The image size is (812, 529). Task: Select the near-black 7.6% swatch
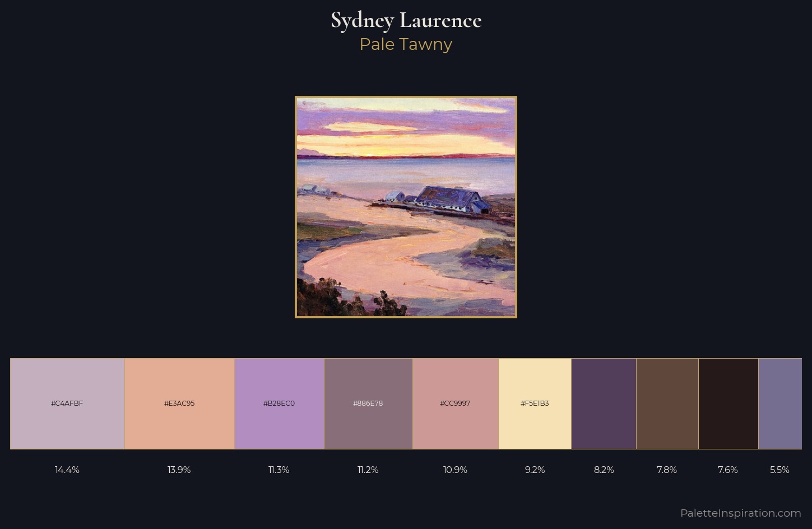(x=729, y=403)
